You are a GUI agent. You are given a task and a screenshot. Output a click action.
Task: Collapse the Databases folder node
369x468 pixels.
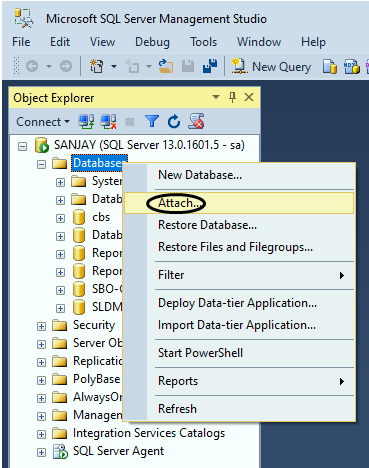(x=41, y=164)
